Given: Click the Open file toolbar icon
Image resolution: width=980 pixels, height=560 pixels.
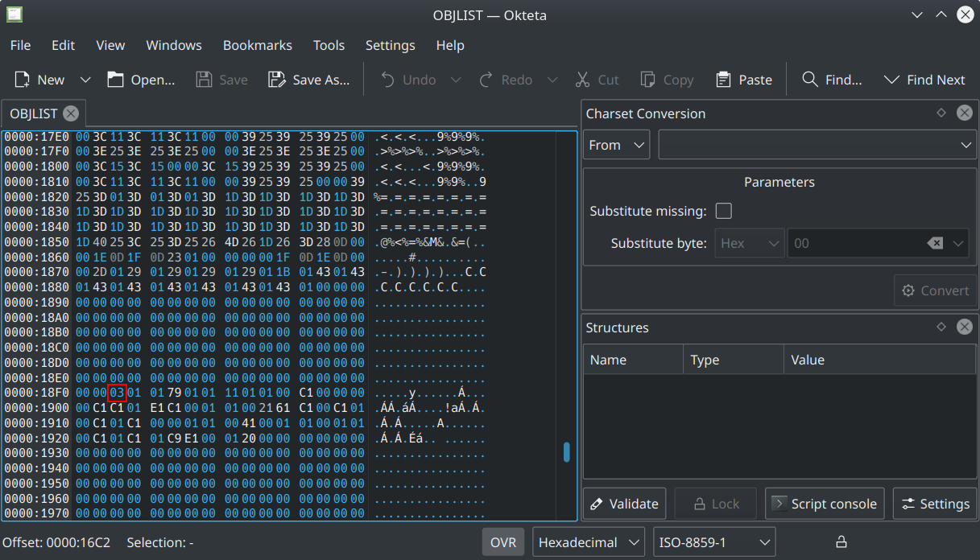Looking at the screenshot, I should point(116,80).
